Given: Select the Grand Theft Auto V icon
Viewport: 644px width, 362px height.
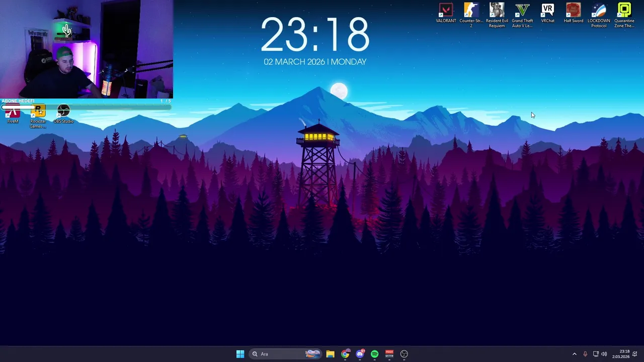Looking at the screenshot, I should [x=522, y=15].
